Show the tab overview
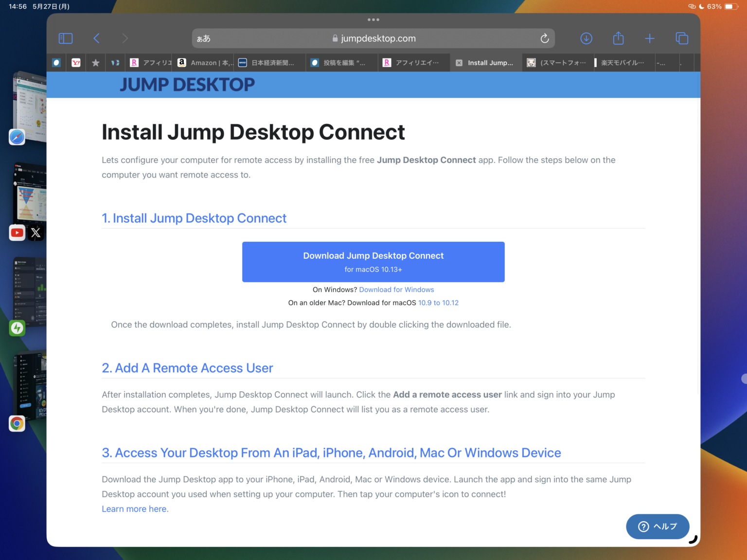This screenshot has width=747, height=560. [682, 38]
